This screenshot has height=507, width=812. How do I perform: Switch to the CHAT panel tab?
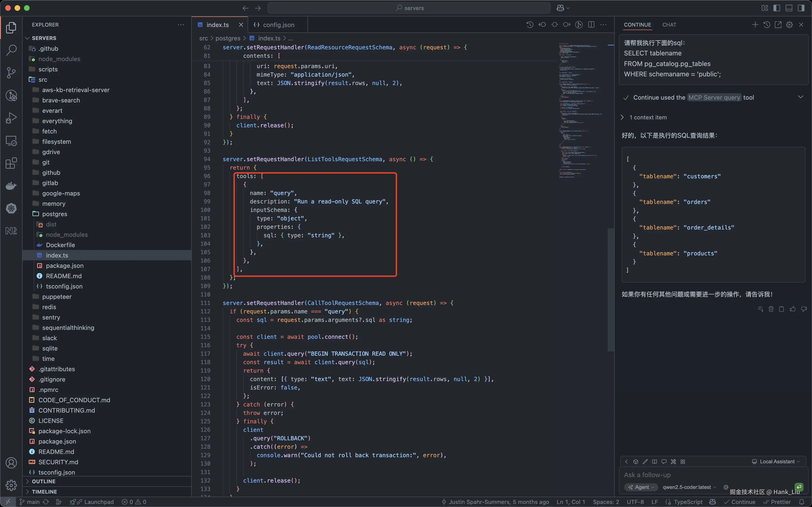pyautogui.click(x=669, y=25)
